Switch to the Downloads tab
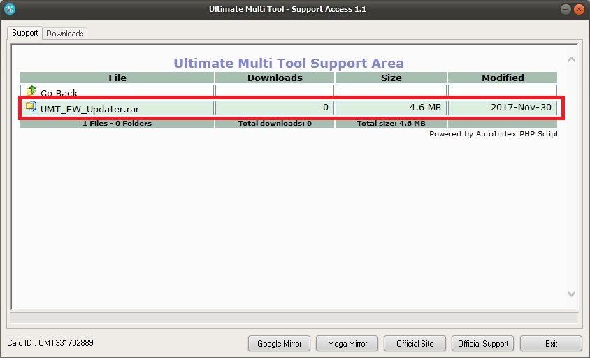Viewport: 590px width, 364px height. coord(65,34)
